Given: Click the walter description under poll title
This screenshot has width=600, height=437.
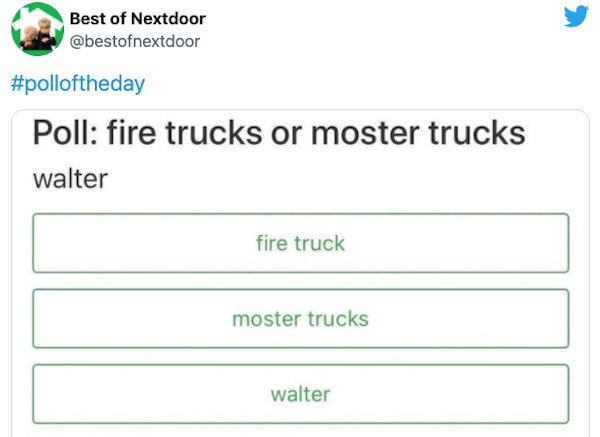Looking at the screenshot, I should click(70, 179).
